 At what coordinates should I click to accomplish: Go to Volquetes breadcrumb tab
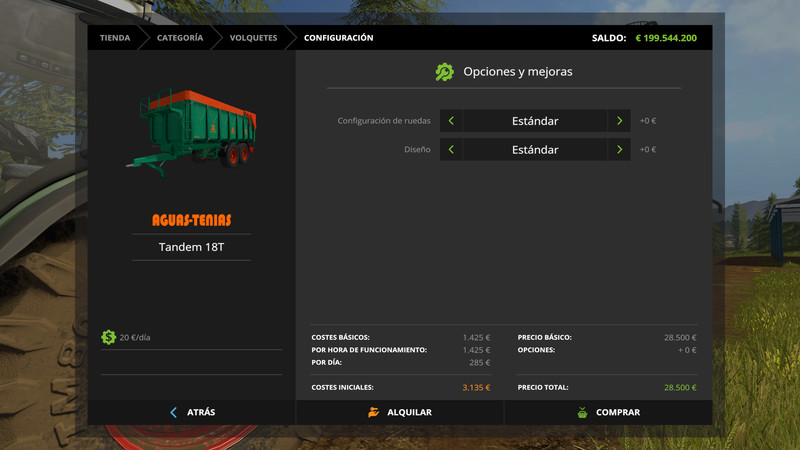coord(253,38)
